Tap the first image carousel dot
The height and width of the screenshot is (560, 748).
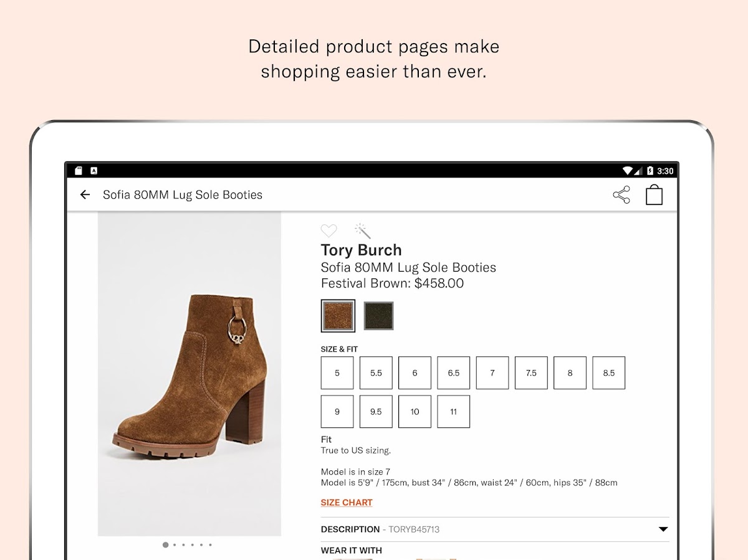click(165, 545)
